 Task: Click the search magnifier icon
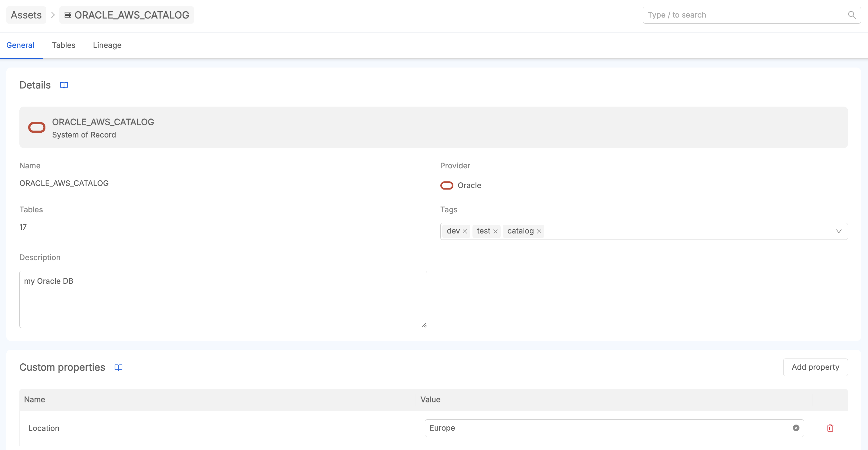(x=851, y=15)
